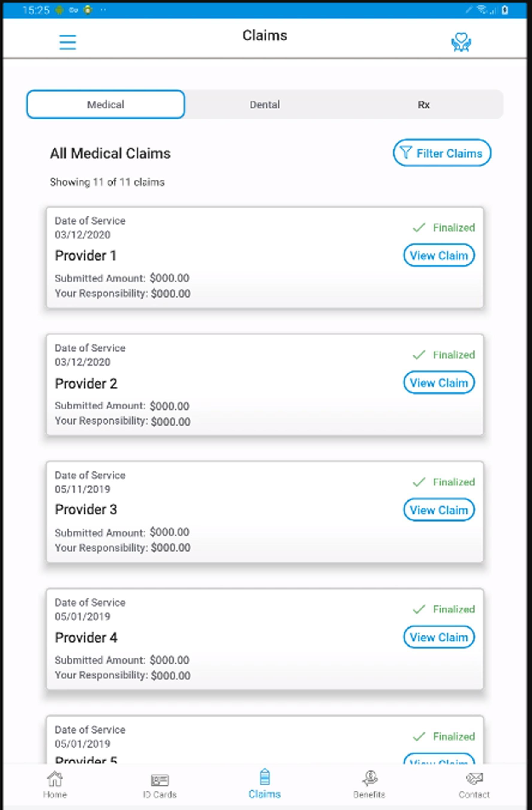The height and width of the screenshot is (810, 532).
Task: Switch to the Medical tab
Action: point(105,104)
